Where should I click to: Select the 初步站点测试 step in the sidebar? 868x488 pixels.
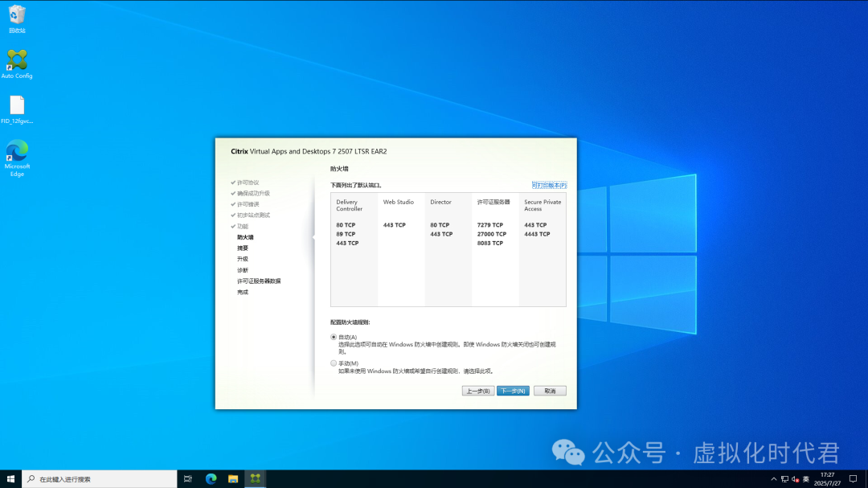point(253,215)
